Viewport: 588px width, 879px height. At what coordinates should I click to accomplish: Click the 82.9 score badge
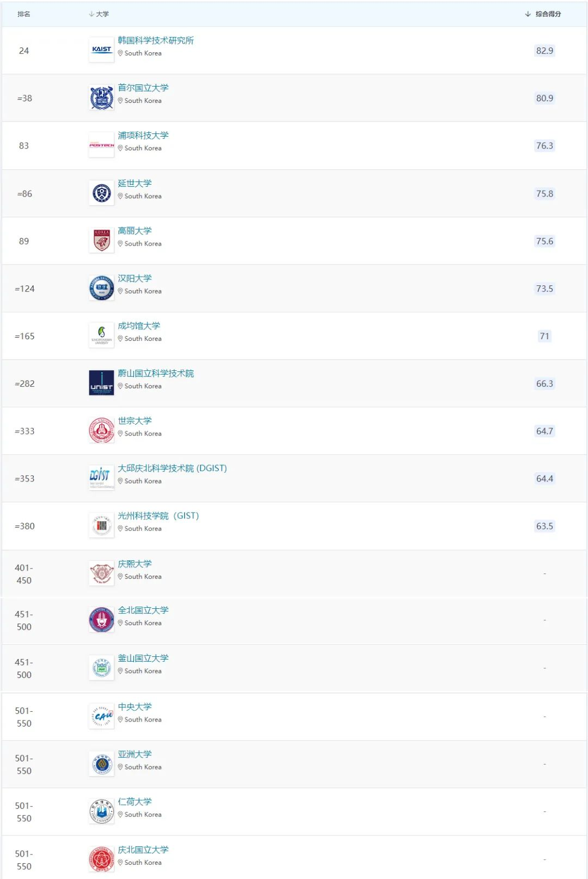click(x=544, y=51)
